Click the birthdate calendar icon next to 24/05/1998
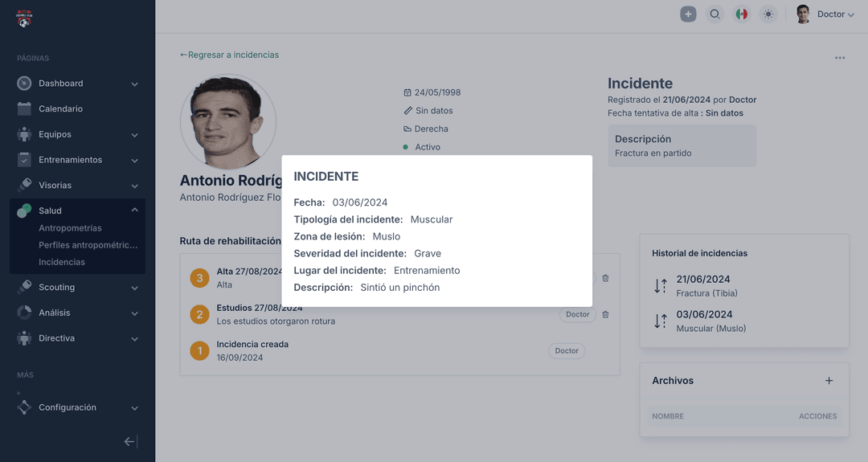This screenshot has height=462, width=868. click(x=407, y=93)
